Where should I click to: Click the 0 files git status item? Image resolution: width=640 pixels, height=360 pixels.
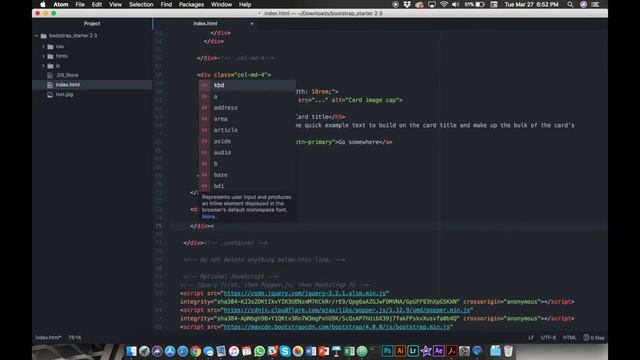pos(594,338)
